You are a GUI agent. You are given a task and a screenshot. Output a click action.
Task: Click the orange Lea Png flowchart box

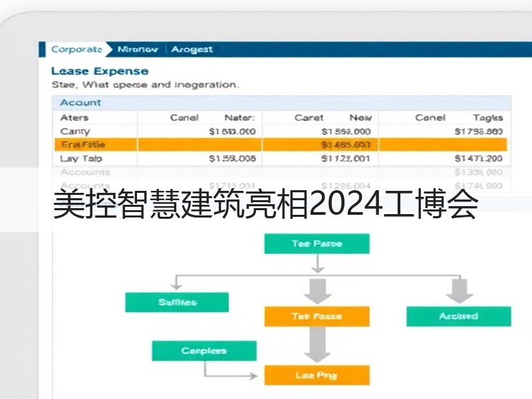click(317, 375)
